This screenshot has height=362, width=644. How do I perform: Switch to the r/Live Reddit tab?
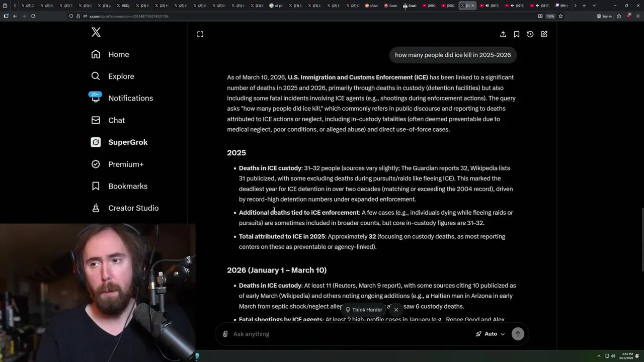click(372, 6)
